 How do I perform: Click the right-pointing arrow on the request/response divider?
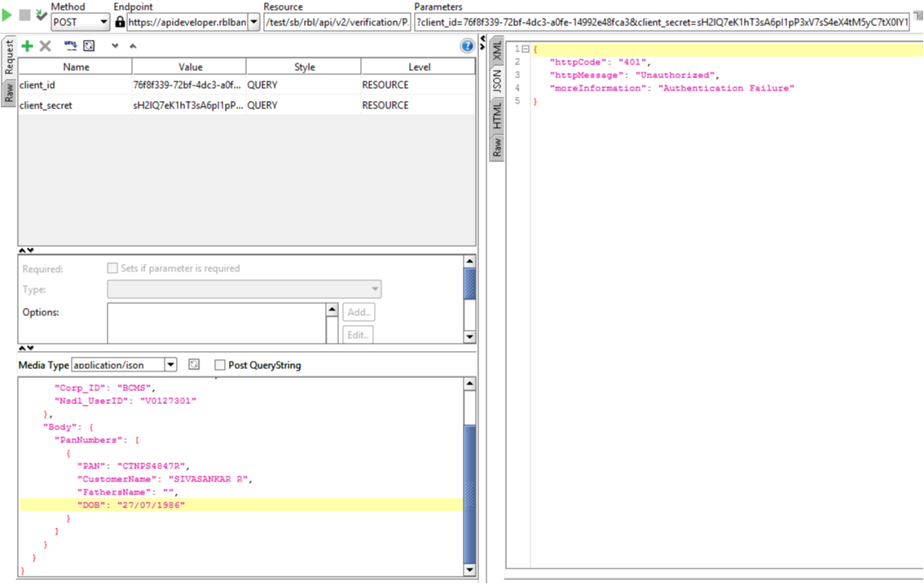point(482,46)
